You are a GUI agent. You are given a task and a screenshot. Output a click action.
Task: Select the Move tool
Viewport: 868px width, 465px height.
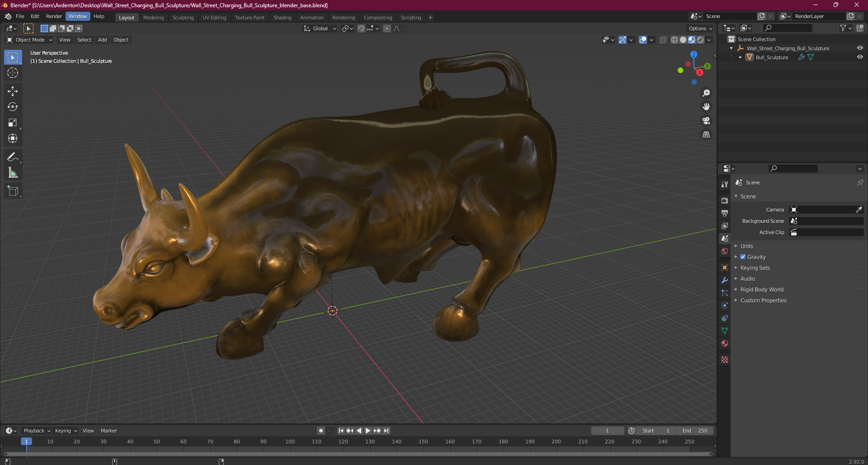13,91
